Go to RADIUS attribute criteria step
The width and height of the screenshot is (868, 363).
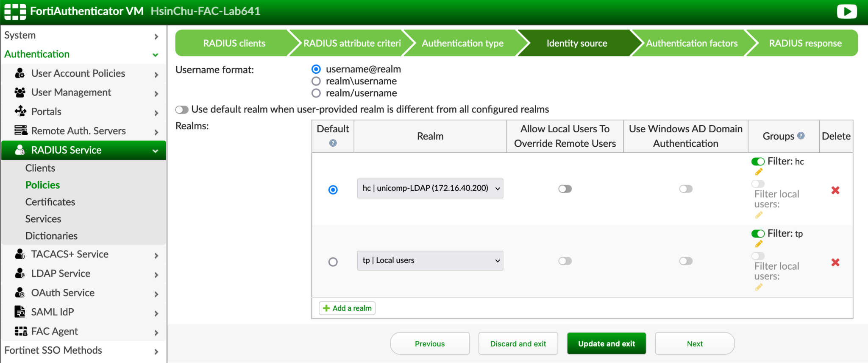coord(352,43)
